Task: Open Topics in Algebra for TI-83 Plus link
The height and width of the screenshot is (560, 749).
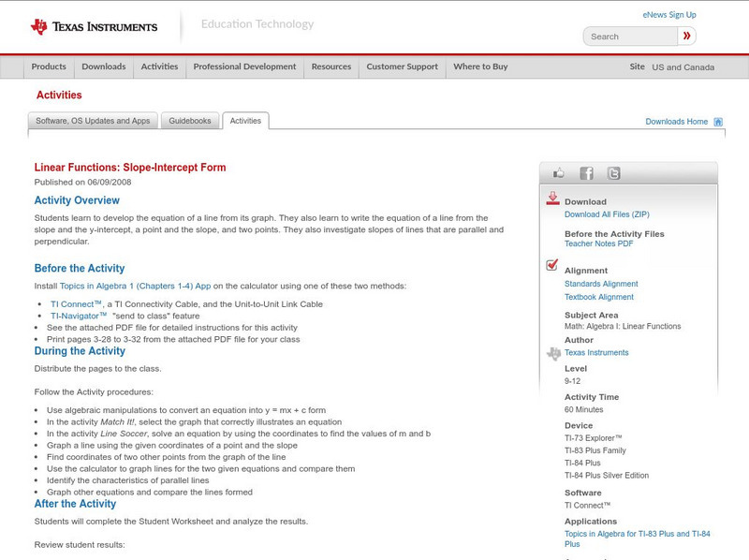Action: point(637,539)
